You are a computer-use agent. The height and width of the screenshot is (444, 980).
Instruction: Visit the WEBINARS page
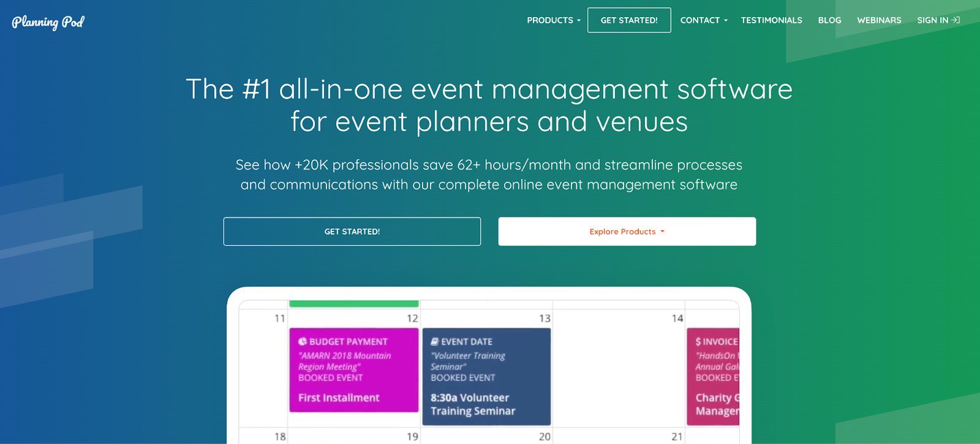pyautogui.click(x=879, y=20)
